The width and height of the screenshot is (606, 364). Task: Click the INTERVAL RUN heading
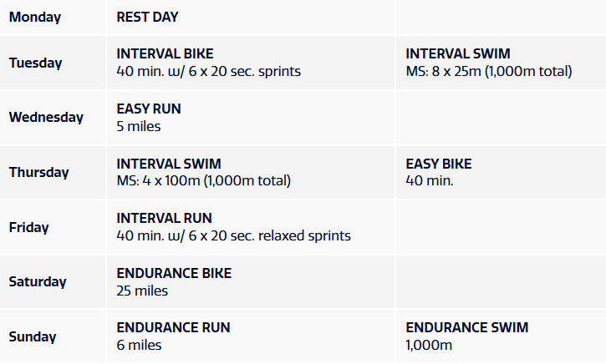coord(165,218)
